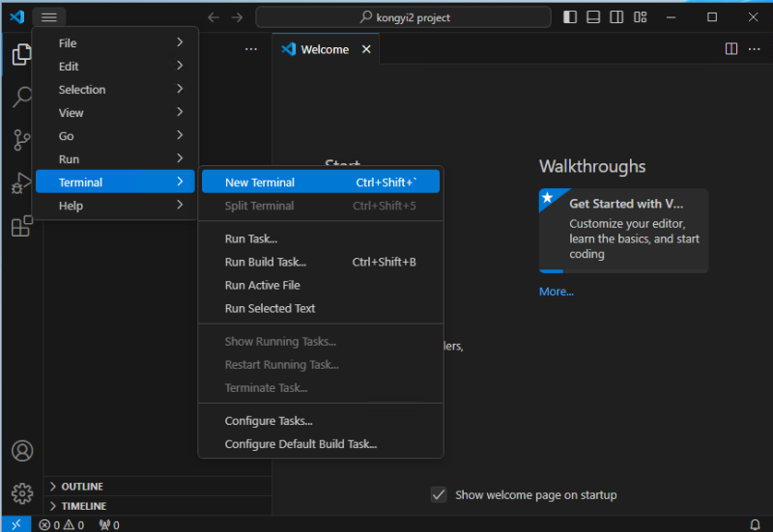
Task: Open the Source Control view icon
Action: [x=21, y=140]
